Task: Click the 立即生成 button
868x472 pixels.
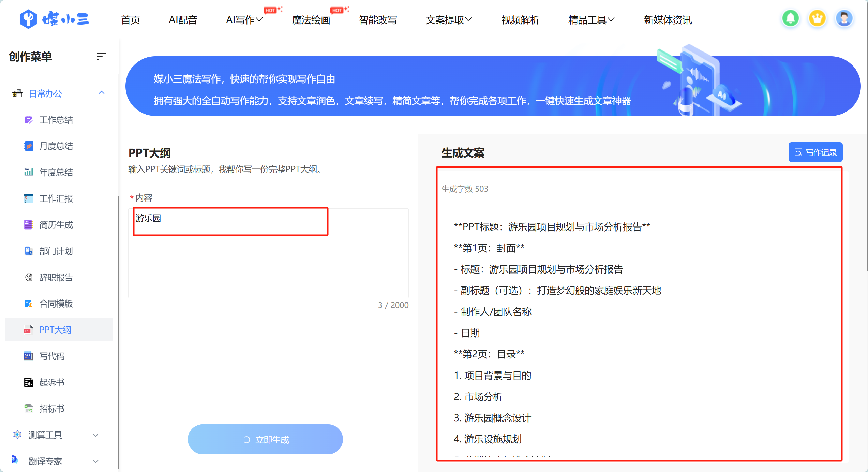Action: coord(265,439)
